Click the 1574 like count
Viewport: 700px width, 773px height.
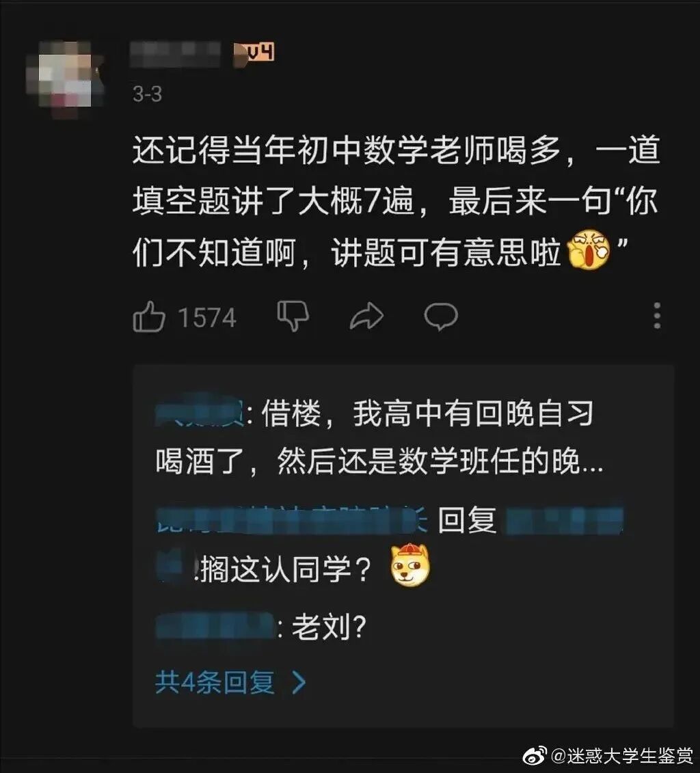[x=207, y=318]
